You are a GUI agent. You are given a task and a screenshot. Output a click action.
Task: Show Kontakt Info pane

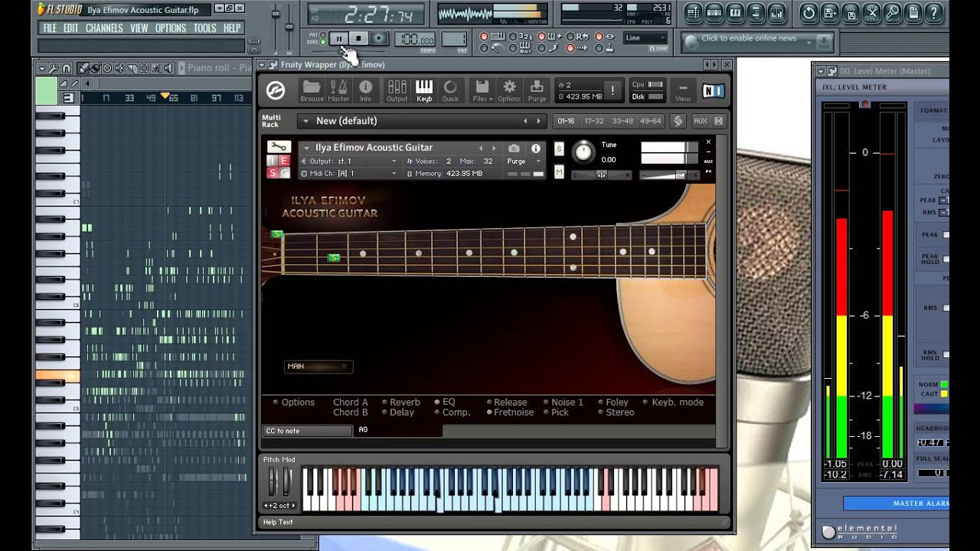[365, 90]
